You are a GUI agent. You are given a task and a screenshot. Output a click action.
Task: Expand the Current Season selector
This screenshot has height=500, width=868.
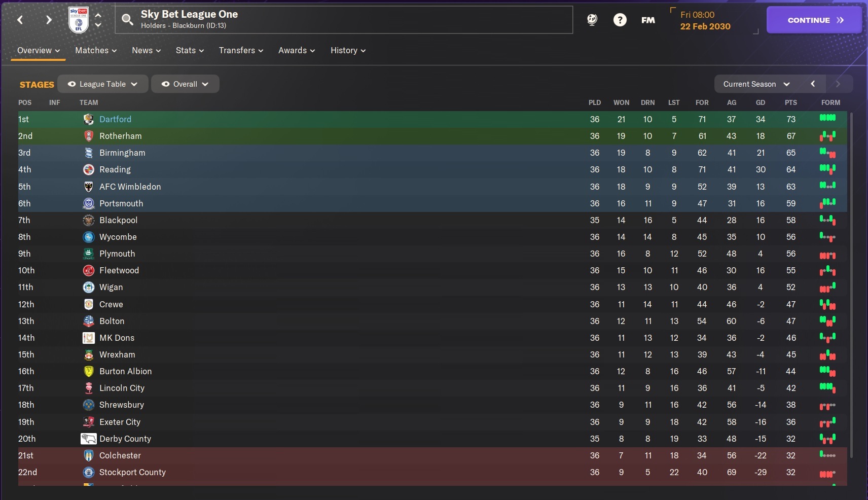(756, 84)
